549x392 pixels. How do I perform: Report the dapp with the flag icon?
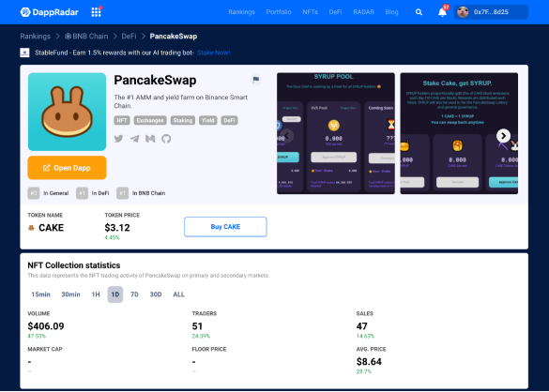(256, 80)
